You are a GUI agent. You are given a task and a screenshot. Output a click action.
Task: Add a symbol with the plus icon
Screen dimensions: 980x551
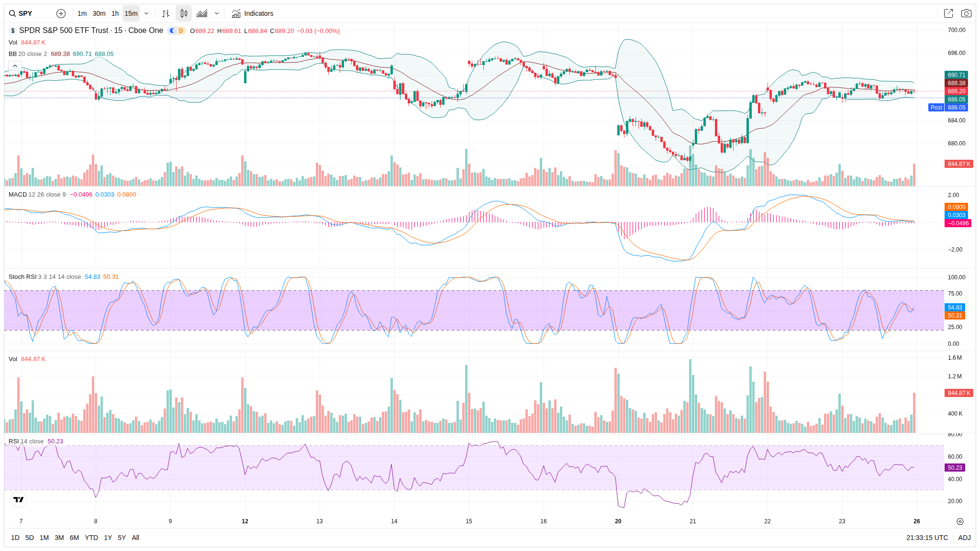tap(61, 13)
